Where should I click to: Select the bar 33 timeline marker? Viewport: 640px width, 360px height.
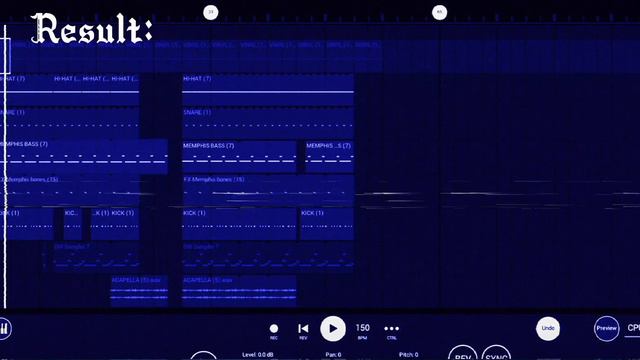pyautogui.click(x=211, y=12)
